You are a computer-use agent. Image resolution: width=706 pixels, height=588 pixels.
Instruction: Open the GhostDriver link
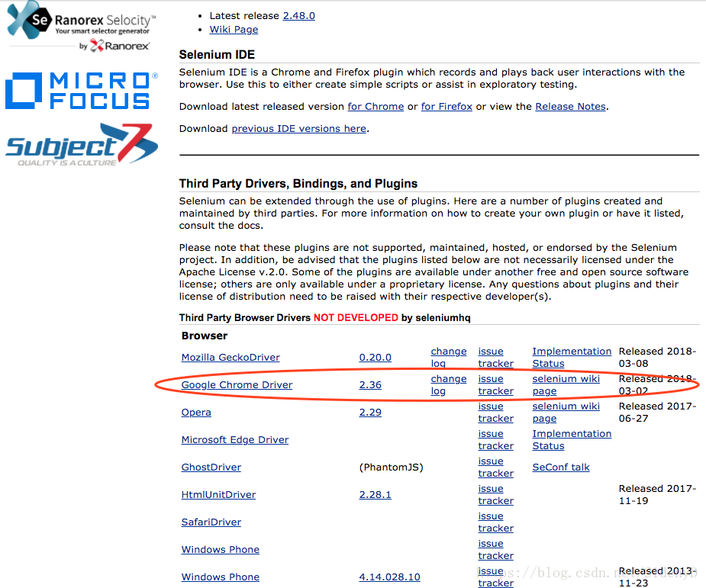(x=211, y=468)
